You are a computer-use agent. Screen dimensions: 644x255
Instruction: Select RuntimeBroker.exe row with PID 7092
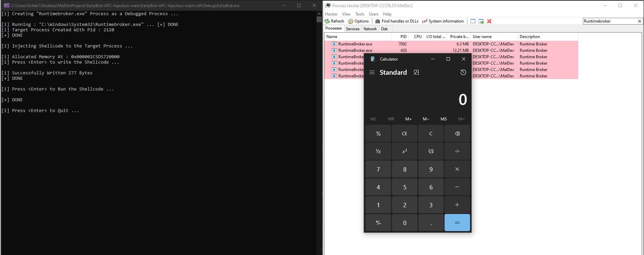pyautogui.click(x=451, y=44)
